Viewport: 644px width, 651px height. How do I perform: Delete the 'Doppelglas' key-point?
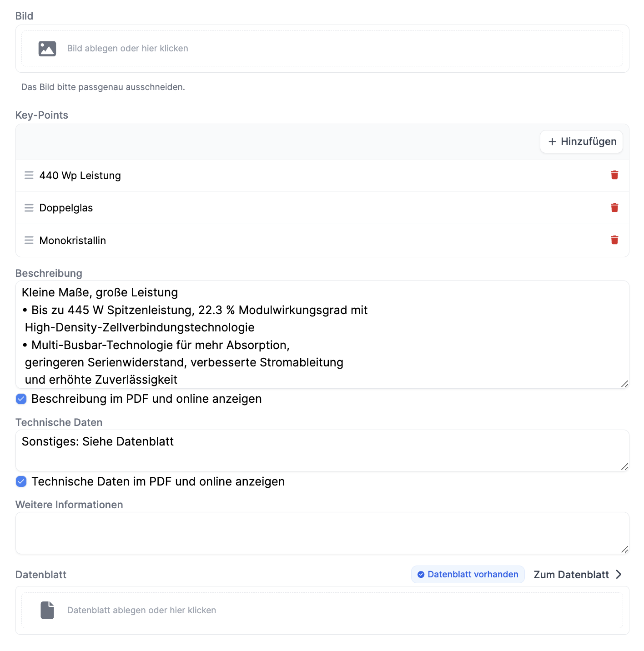(614, 208)
